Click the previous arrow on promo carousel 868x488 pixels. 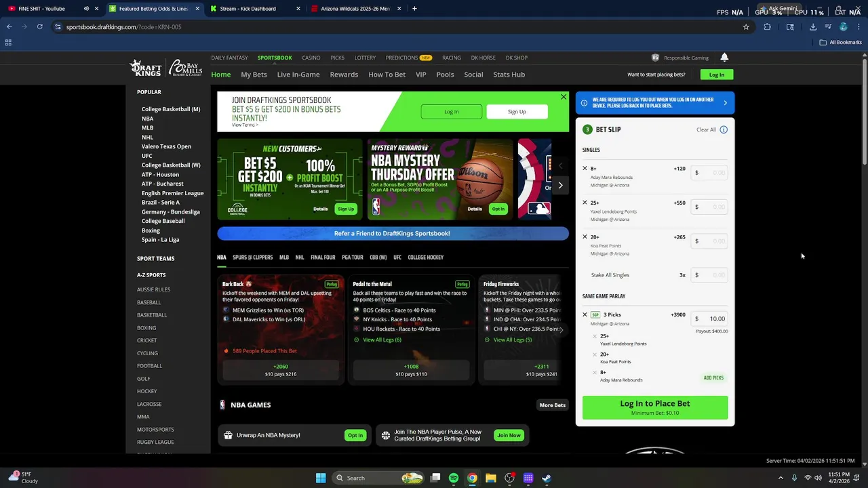click(x=560, y=165)
